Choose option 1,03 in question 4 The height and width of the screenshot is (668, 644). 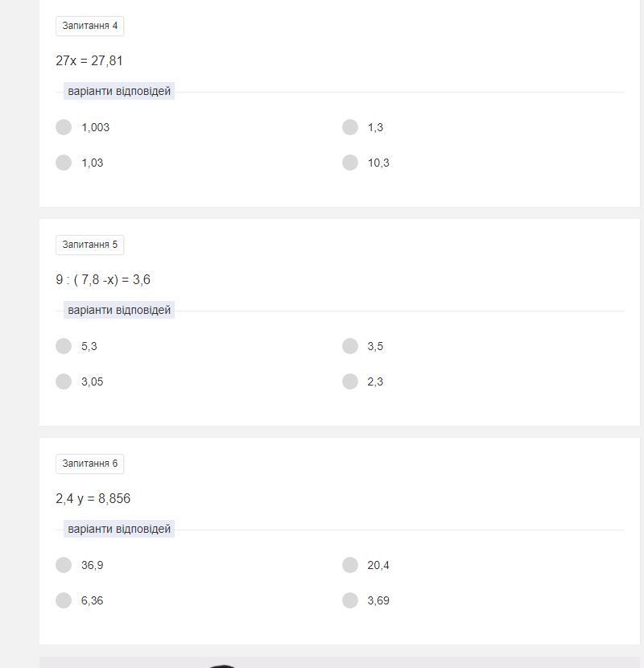[x=64, y=163]
